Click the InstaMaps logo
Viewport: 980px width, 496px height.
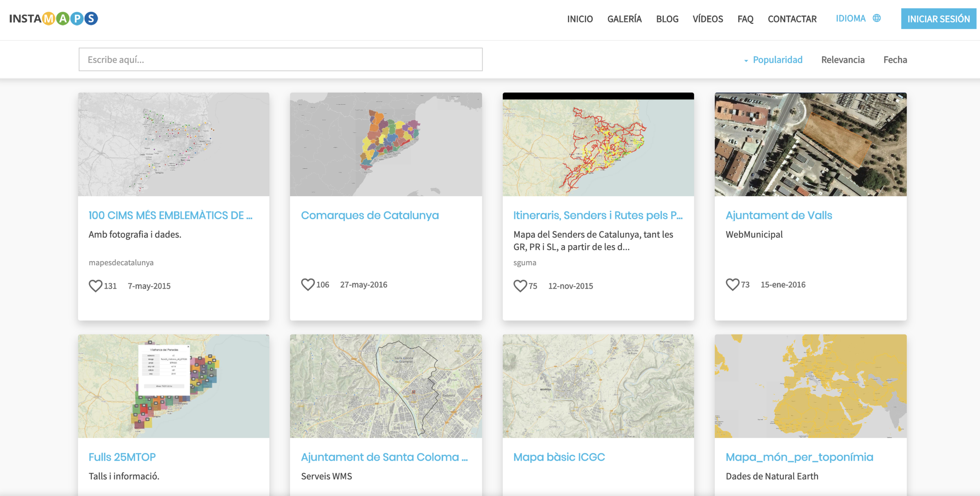click(x=54, y=18)
